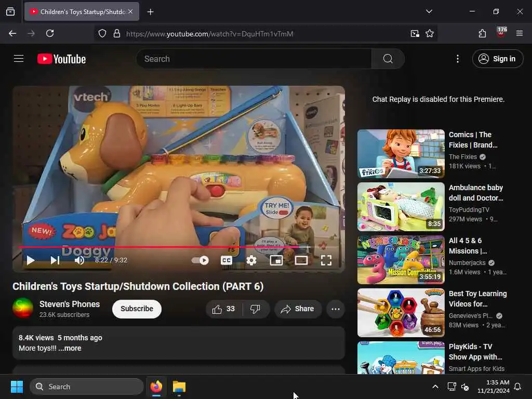Screen dimensions: 532x399
Task: Go back in browser
Action: [12, 33]
